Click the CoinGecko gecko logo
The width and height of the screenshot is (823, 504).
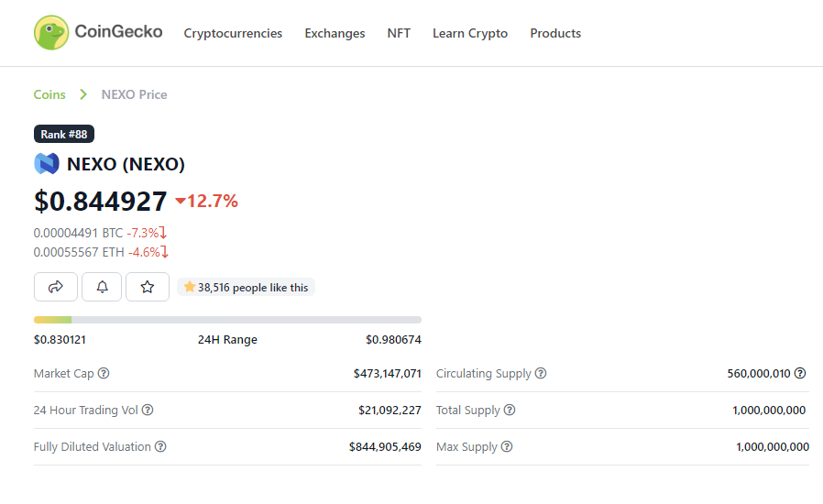(x=51, y=33)
